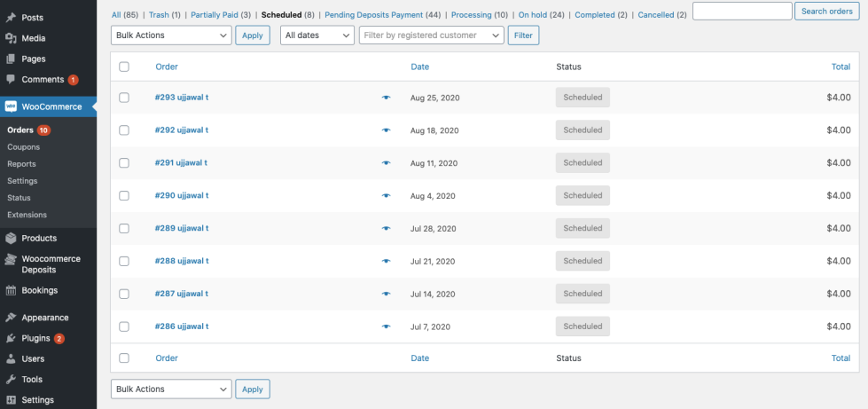Check the box for order #292
The image size is (868, 409).
124,130
